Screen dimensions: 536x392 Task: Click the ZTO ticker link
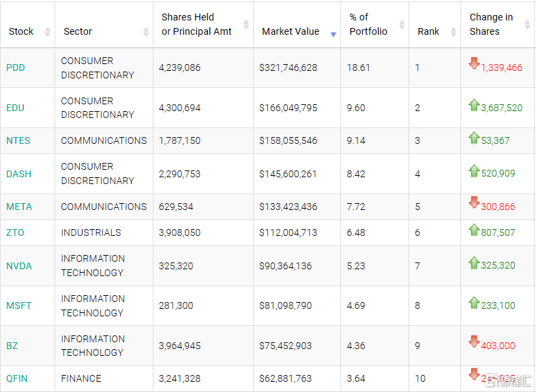(15, 232)
